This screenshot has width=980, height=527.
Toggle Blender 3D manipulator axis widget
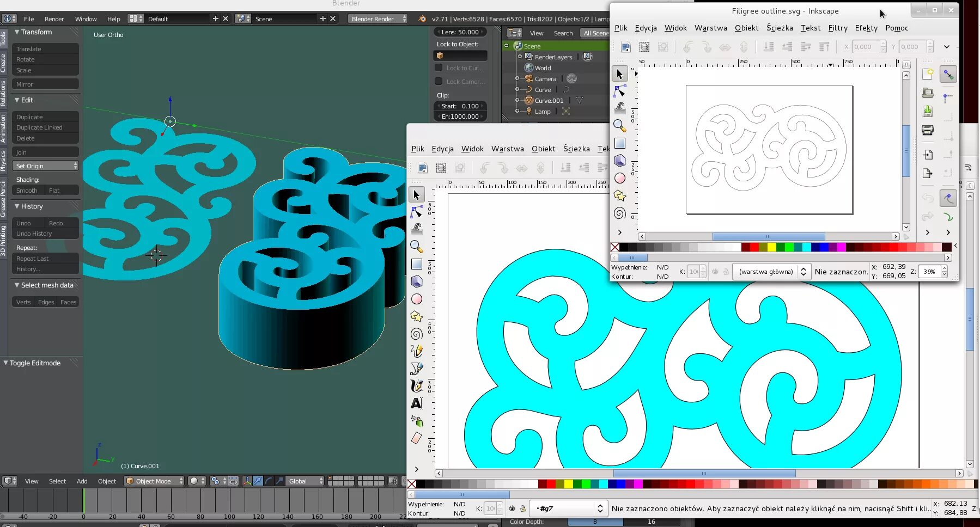[247, 481]
